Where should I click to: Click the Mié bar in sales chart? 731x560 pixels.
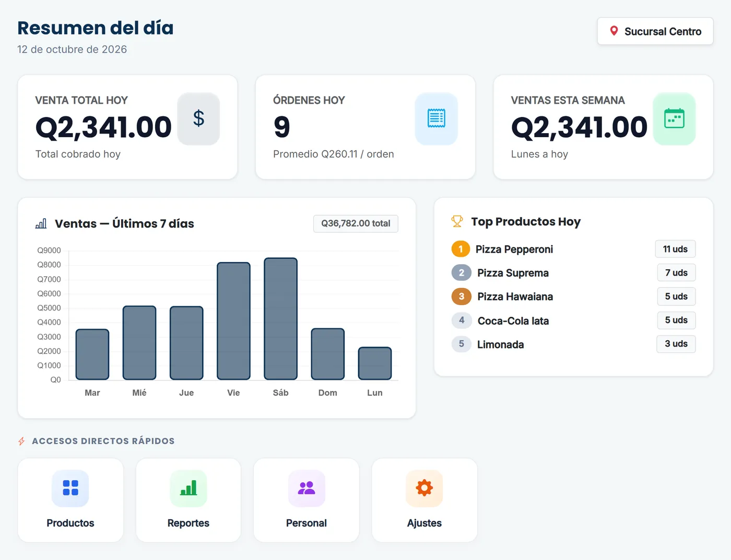139,343
